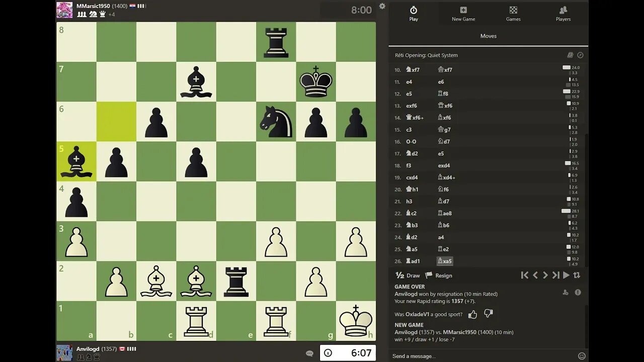Screen dimensions: 644x362
Task: Jump to the last move
Action: coord(556,275)
